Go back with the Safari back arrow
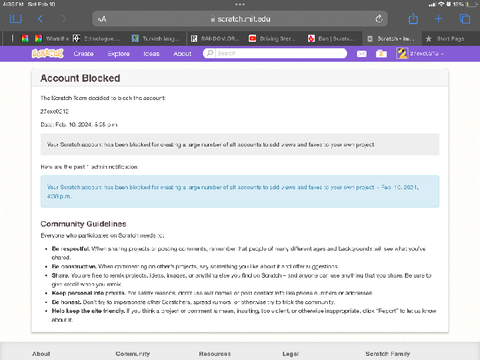 (40, 19)
